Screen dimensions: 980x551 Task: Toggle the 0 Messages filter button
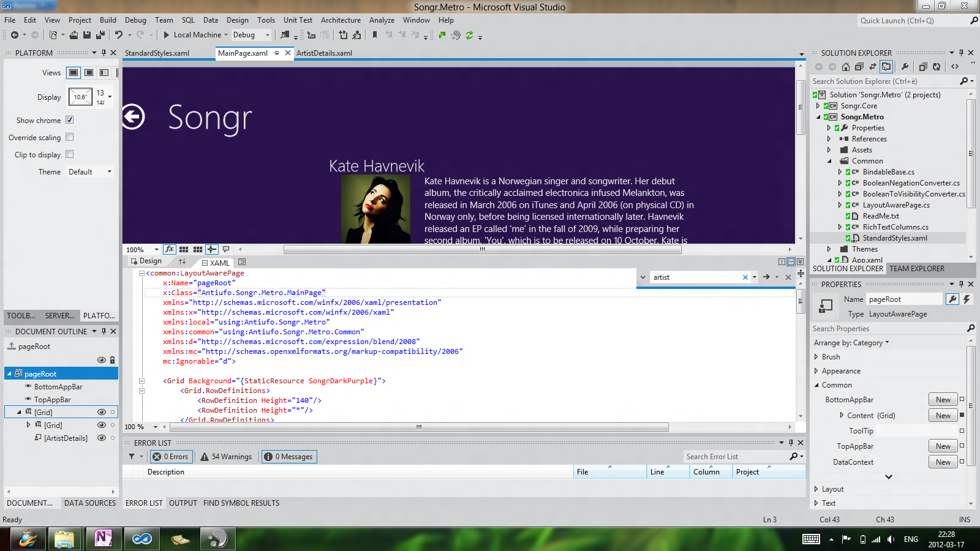288,457
